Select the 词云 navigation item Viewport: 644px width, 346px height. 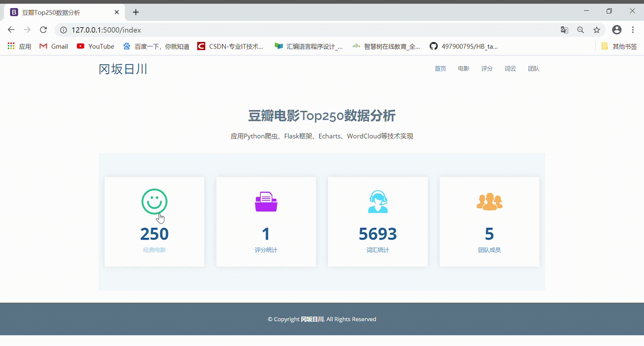coord(510,69)
